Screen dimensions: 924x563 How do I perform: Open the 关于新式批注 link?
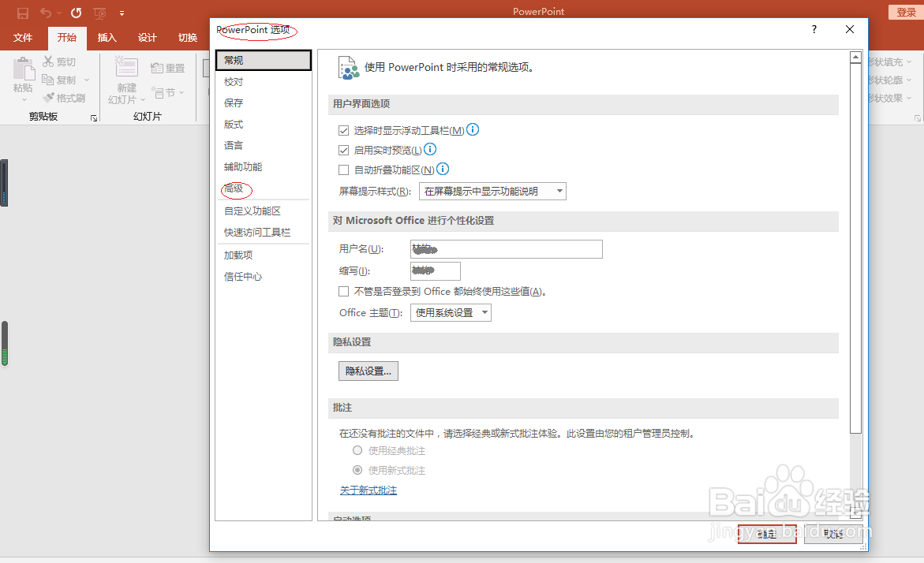(368, 490)
